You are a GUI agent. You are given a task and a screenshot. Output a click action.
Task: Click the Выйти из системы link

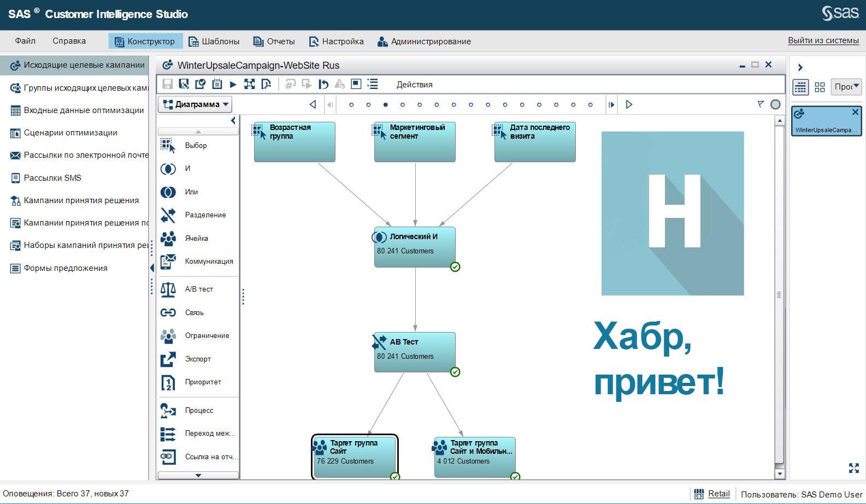pos(823,40)
